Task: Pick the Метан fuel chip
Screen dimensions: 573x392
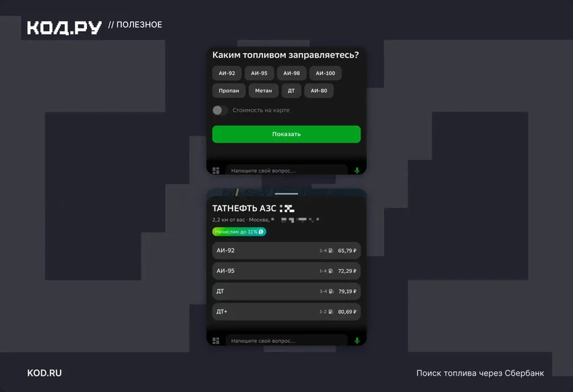Action: 264,90
